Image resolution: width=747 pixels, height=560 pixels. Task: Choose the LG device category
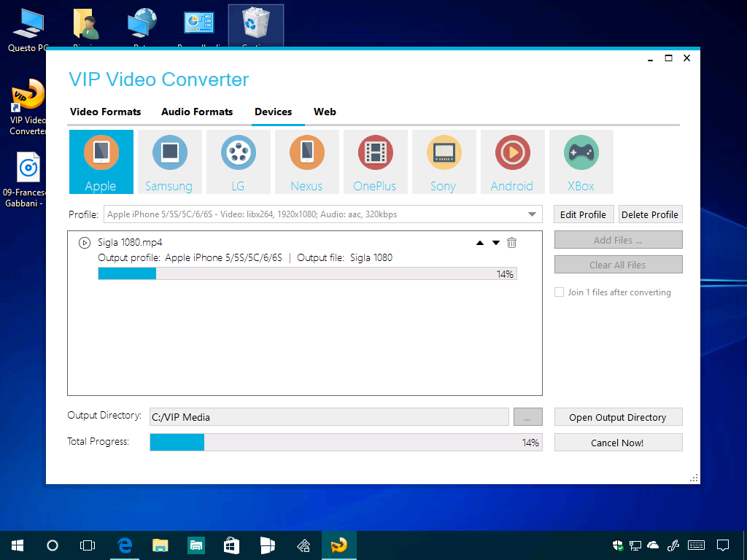click(239, 162)
